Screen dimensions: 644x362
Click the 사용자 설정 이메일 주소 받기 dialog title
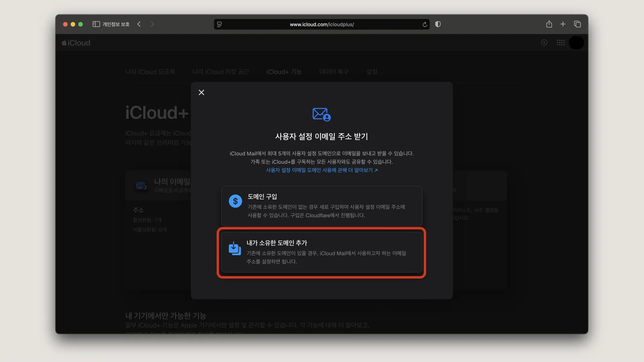[x=322, y=136]
